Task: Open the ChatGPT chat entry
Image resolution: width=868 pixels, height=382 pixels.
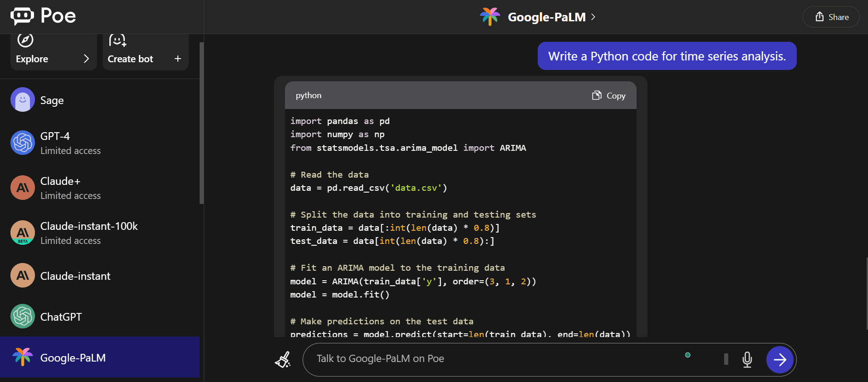Action: tap(100, 317)
